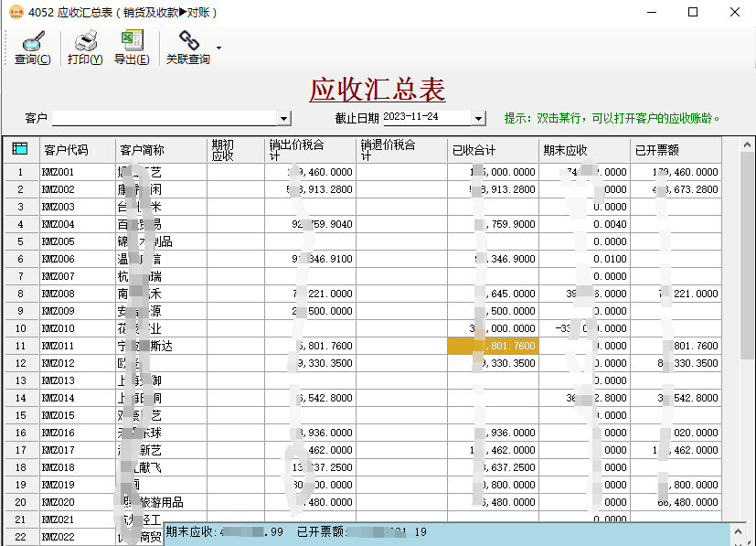
Task: Click inside the 客户 input field
Action: [165, 117]
